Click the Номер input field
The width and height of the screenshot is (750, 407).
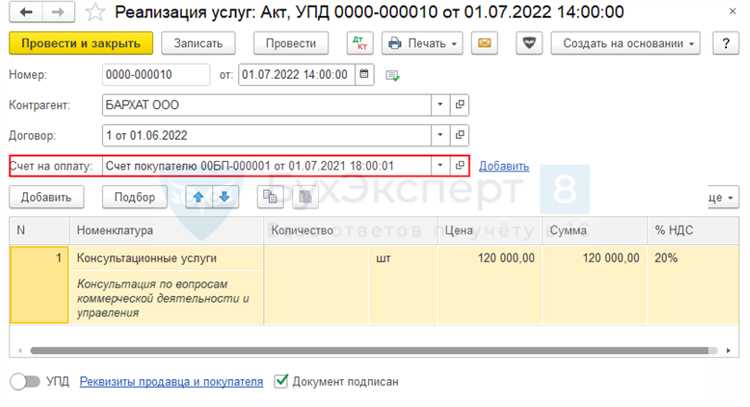(156, 75)
